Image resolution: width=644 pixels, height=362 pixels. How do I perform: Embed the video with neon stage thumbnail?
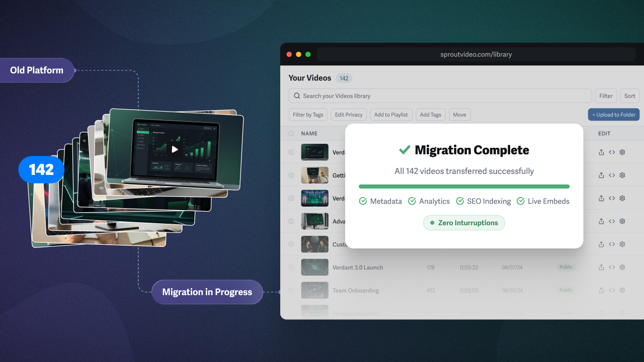[x=612, y=199]
